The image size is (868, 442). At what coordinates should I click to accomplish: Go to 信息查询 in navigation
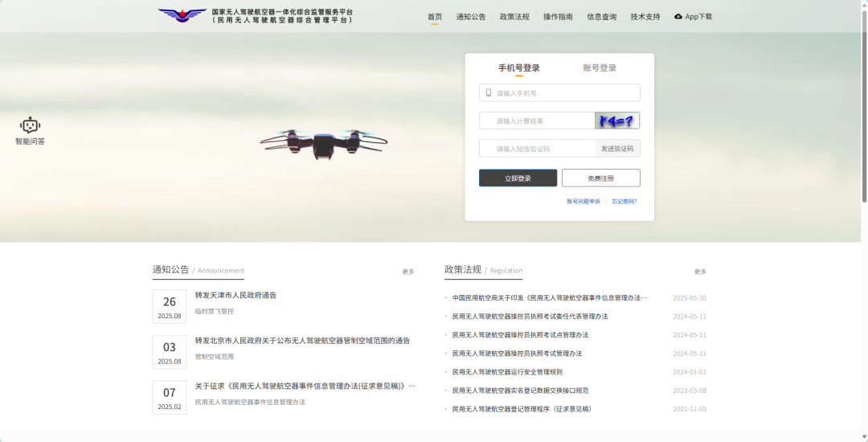click(x=601, y=17)
